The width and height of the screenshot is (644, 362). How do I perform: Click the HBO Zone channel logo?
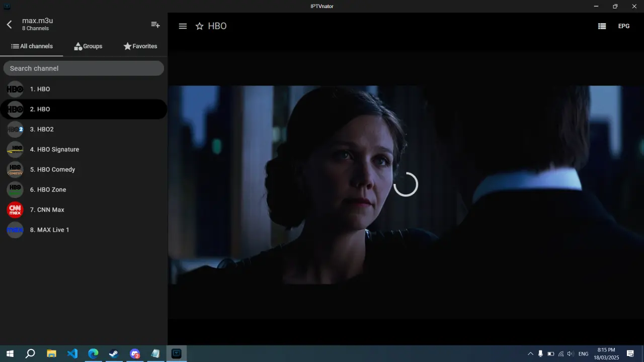coord(15,190)
